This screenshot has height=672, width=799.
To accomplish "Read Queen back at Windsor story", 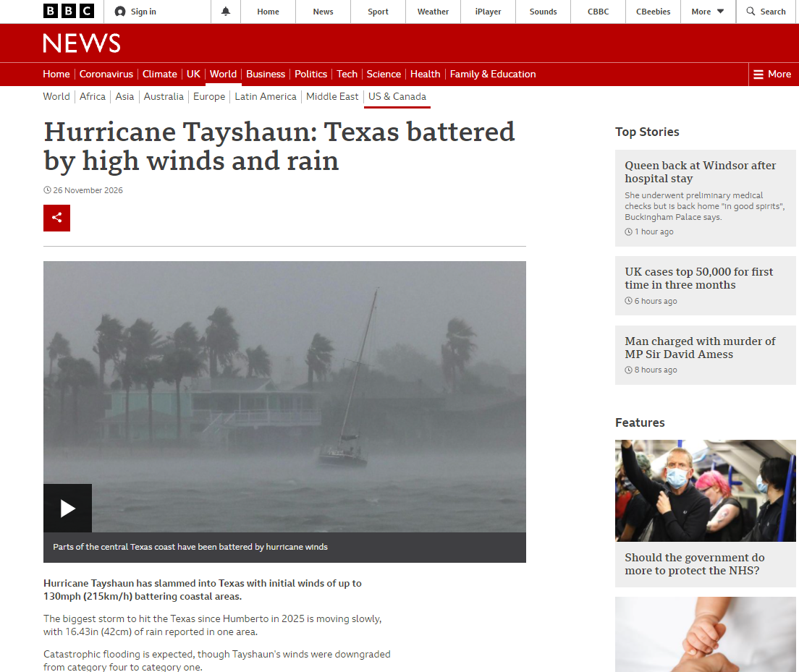I will [x=700, y=171].
